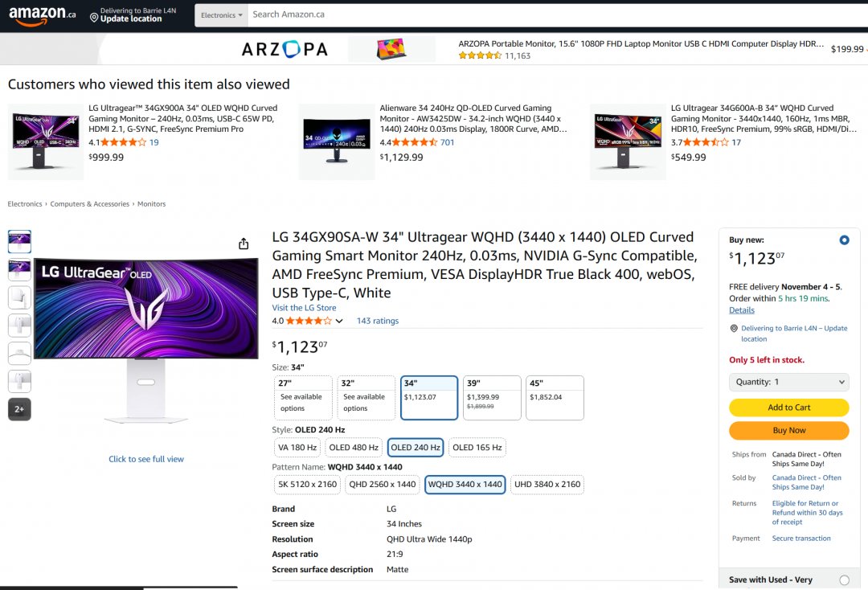868x590 pixels.
Task: Open the 2+ more images thumbnail
Action: click(x=19, y=410)
